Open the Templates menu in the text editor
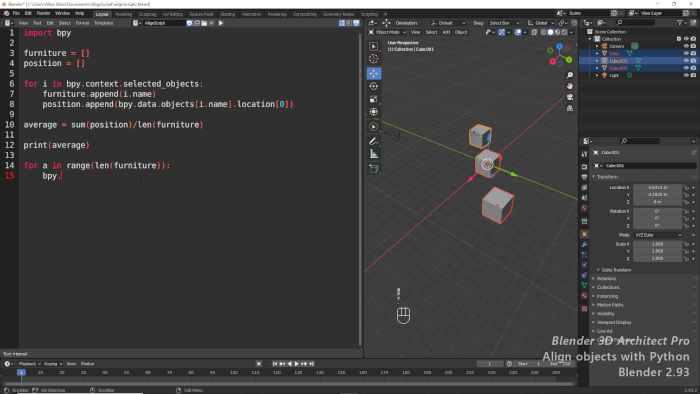 [x=104, y=23]
